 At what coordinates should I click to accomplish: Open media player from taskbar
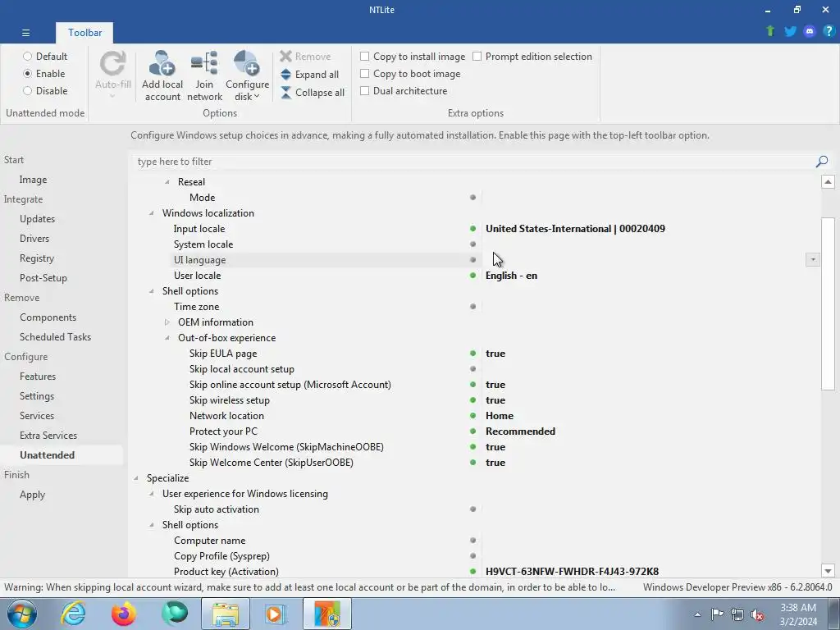276,614
